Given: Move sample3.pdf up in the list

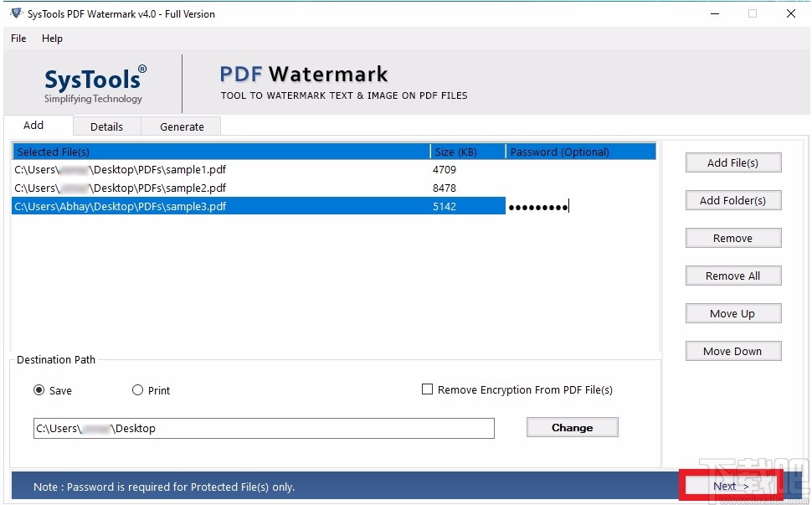Looking at the screenshot, I should pos(732,313).
